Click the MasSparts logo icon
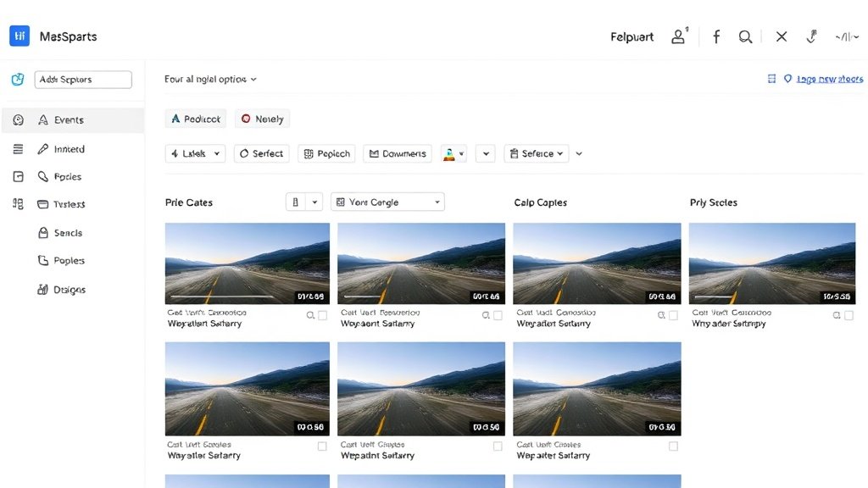The width and height of the screenshot is (868, 488). (19, 36)
